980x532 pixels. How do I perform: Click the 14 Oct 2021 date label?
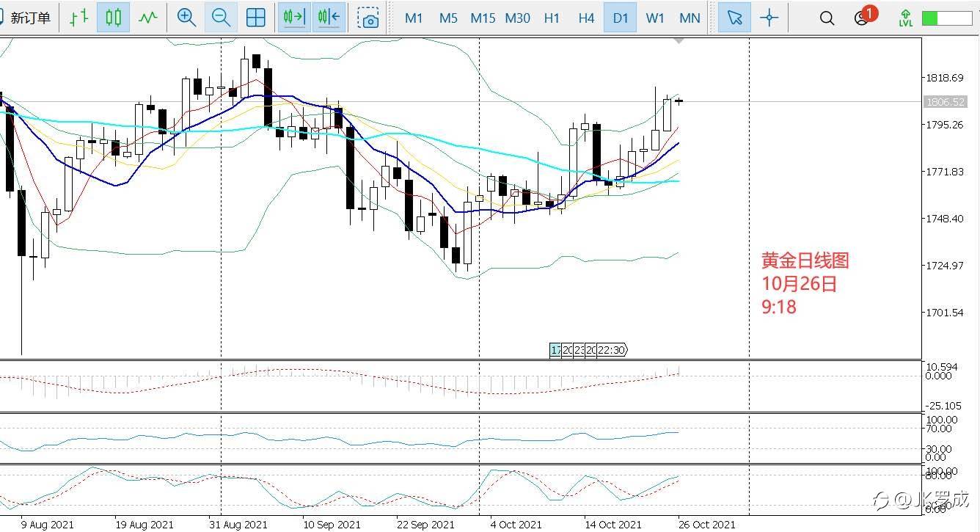612,525
